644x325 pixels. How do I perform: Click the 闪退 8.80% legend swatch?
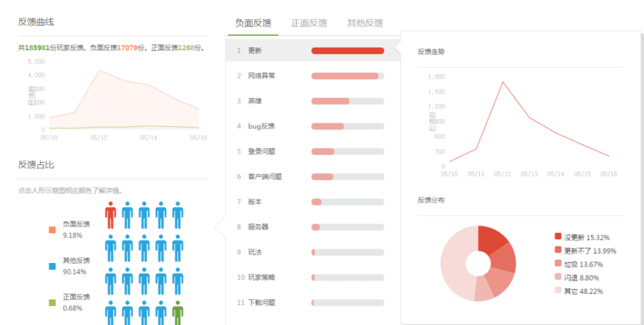tap(558, 277)
